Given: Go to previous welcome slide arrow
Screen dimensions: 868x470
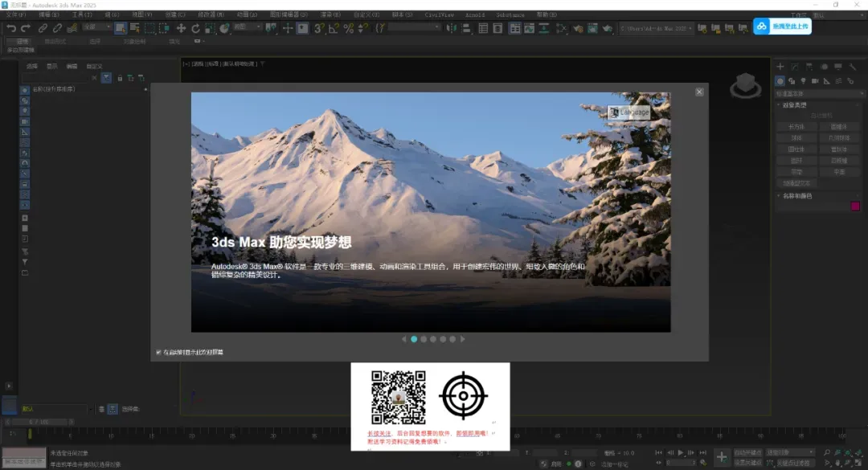Looking at the screenshot, I should [403, 339].
